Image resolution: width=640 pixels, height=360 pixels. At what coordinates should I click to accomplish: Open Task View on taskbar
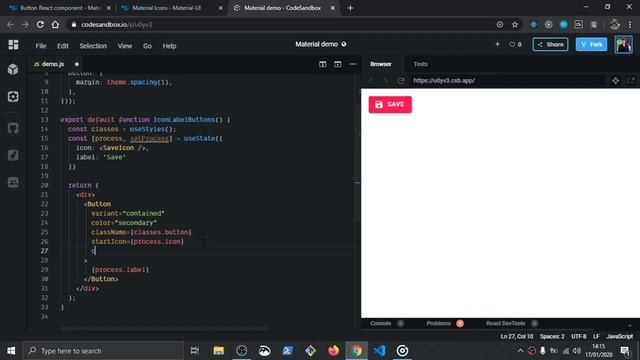[195, 351]
